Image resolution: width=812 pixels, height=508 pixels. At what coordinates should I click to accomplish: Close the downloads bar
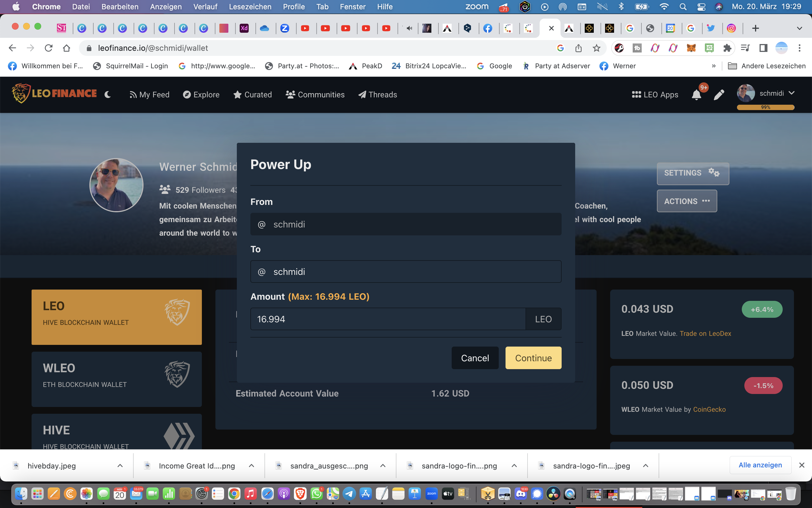802,465
